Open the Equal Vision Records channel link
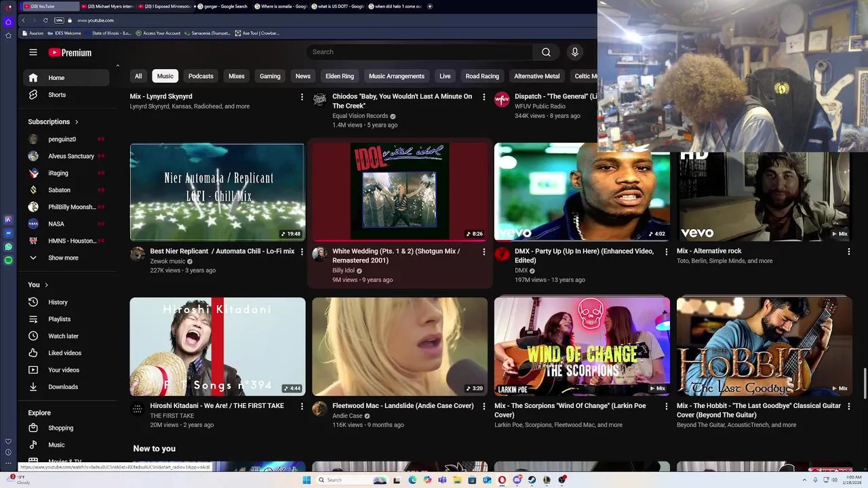The height and width of the screenshot is (488, 868). 360,116
